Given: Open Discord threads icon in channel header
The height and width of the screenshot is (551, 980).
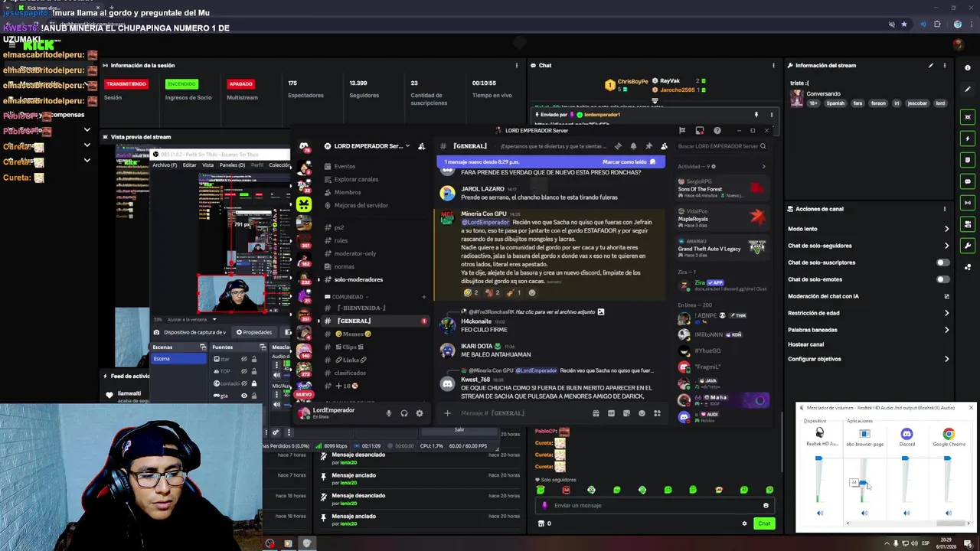Looking at the screenshot, I should (618, 146).
